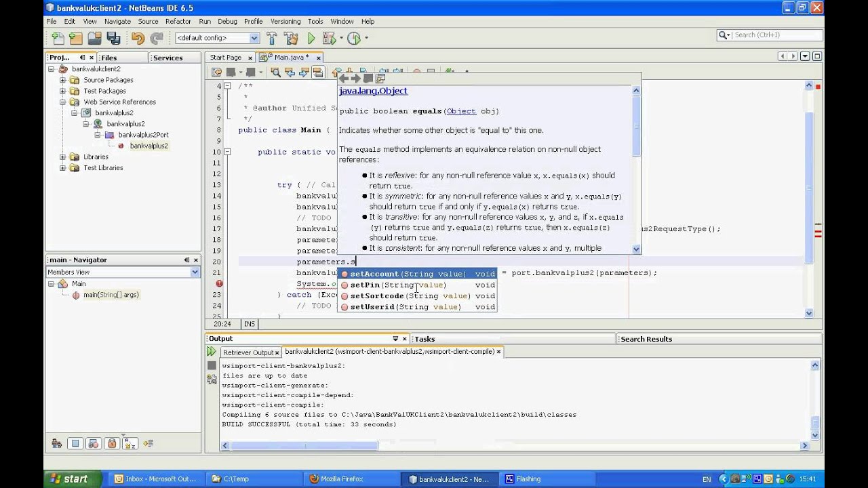The width and height of the screenshot is (868, 488).
Task: Collapse the bankvalplus2Port node
Action: pos(97,135)
